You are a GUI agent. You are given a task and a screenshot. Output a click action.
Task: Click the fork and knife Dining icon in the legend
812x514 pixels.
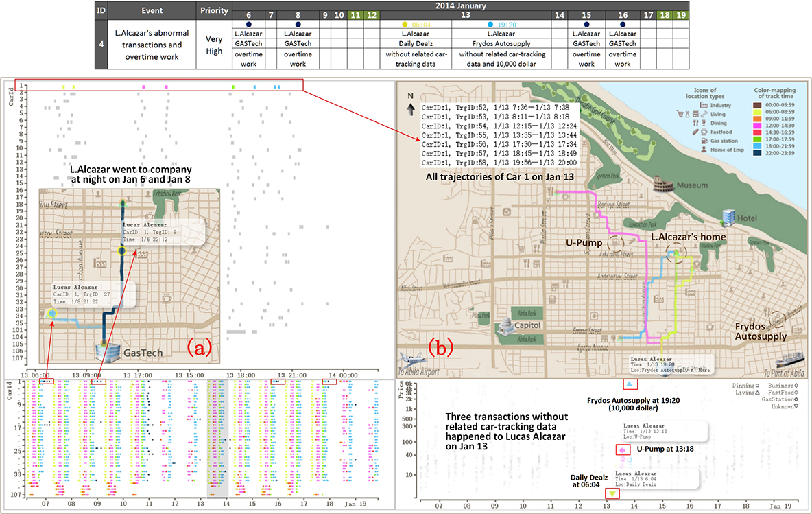pos(696,124)
